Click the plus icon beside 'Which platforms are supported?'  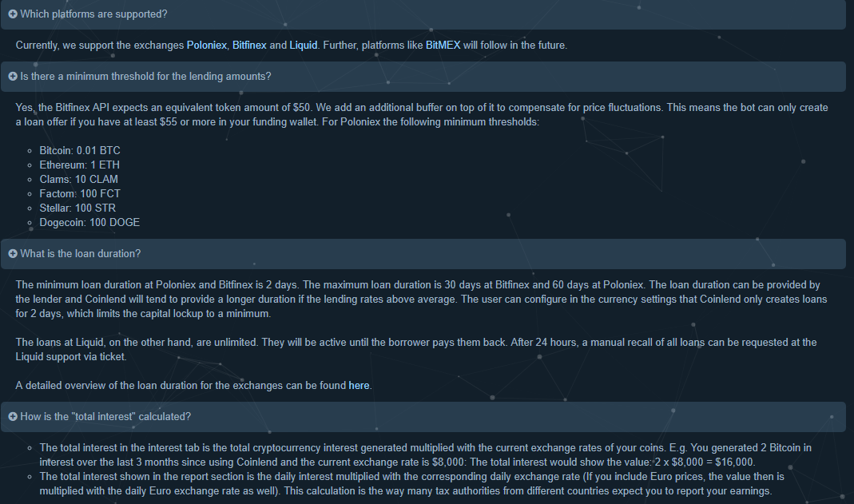(13, 14)
